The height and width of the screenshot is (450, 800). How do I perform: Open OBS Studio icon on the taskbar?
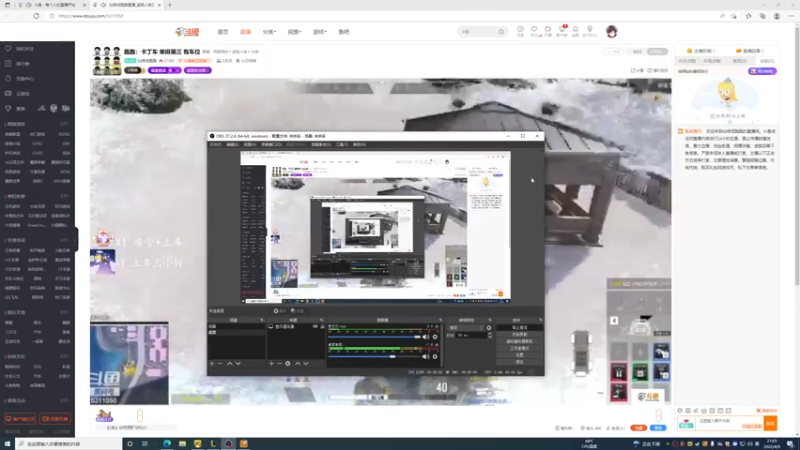pyautogui.click(x=229, y=444)
